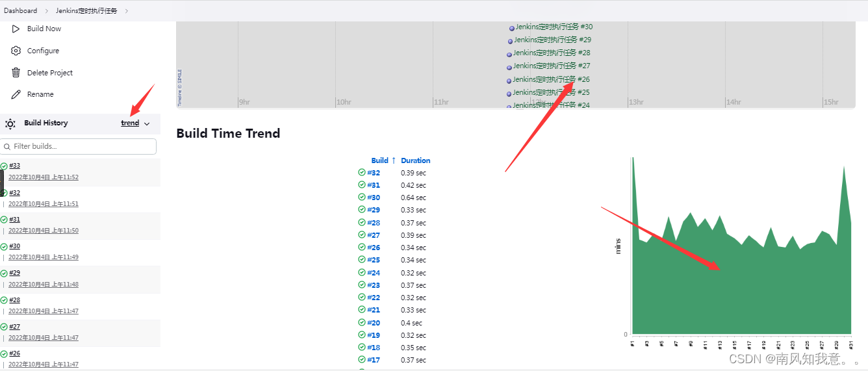Open #19 link in trend table
This screenshot has height=371, width=868.
click(x=374, y=335)
